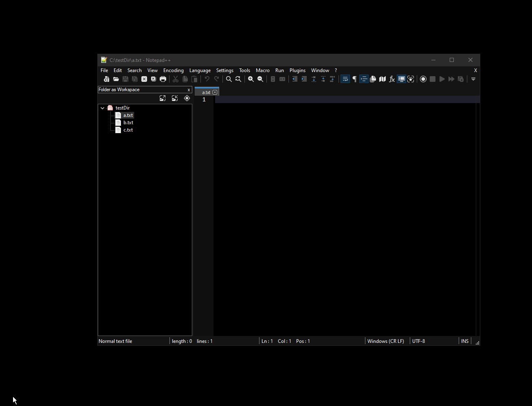Click Expand All in the workspace panel
Screen dimensions: 532x406
163,98
